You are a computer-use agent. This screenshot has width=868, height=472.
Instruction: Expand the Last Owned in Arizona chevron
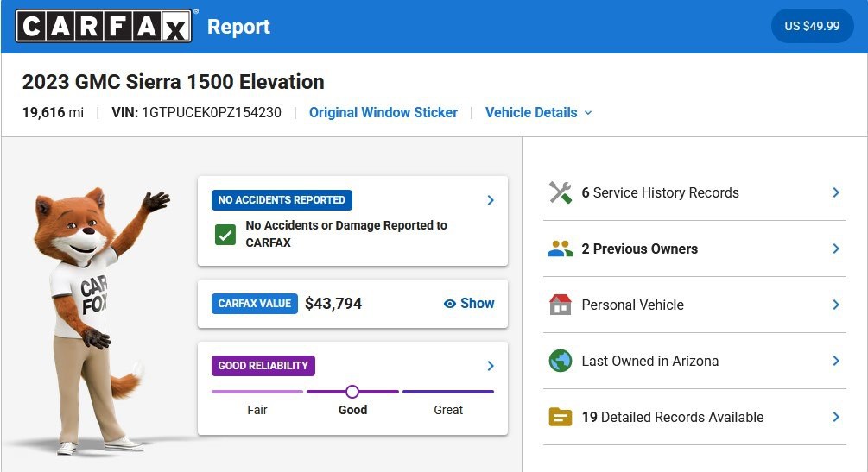pyautogui.click(x=836, y=361)
